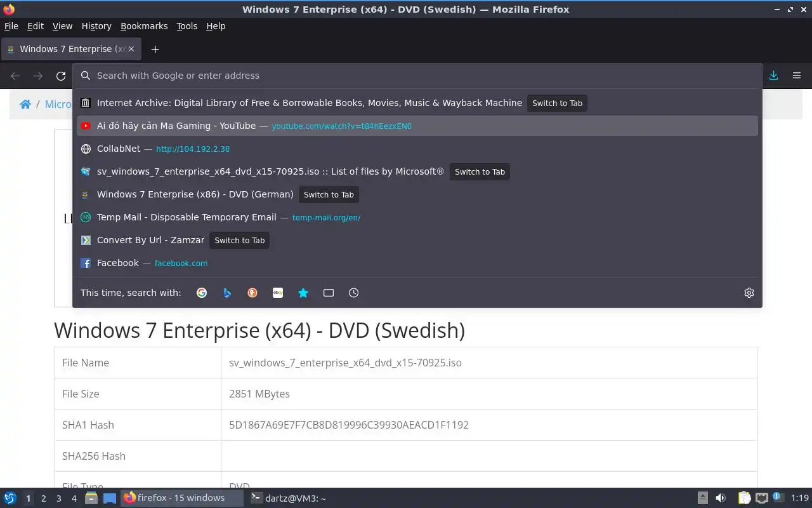The height and width of the screenshot is (508, 812).
Task: Open the Edit menu
Action: [36, 26]
